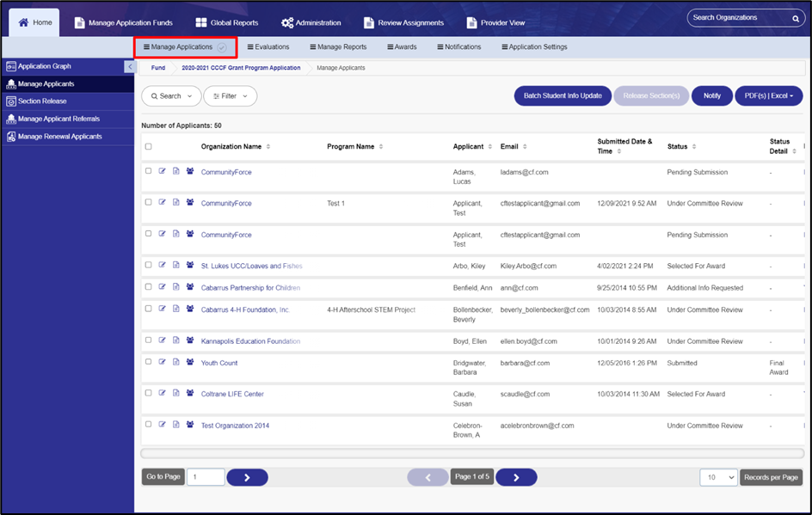Open the Notifications menu
This screenshot has height=515, width=812.
[458, 47]
